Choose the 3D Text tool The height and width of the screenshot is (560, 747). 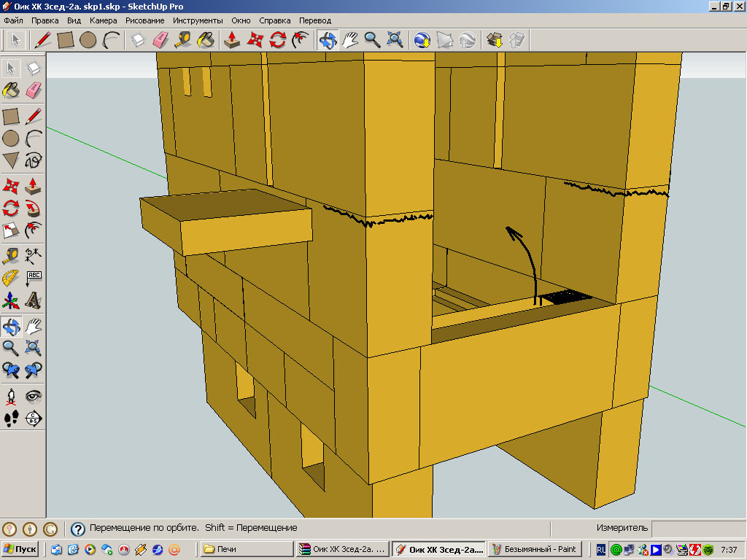(x=33, y=300)
